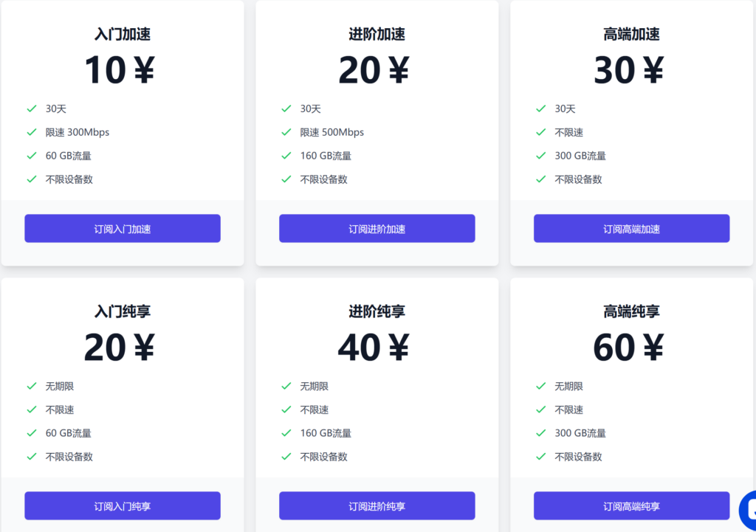Click checkmark beside 限速 300Mbps

pos(32,132)
